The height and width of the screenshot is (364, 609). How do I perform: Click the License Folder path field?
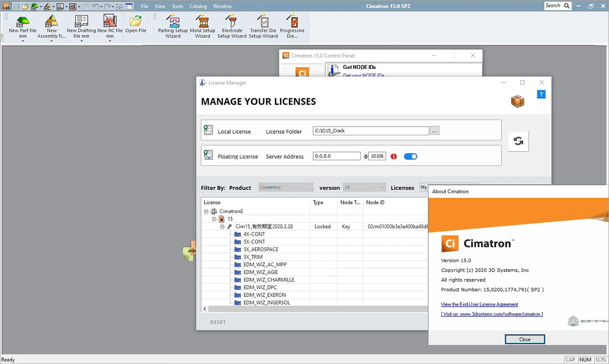pos(370,131)
